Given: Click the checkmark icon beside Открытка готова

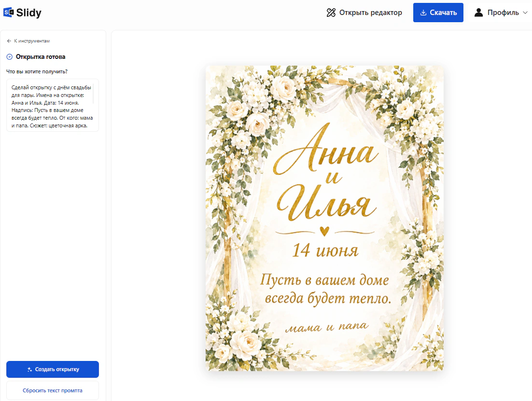Looking at the screenshot, I should (10, 56).
